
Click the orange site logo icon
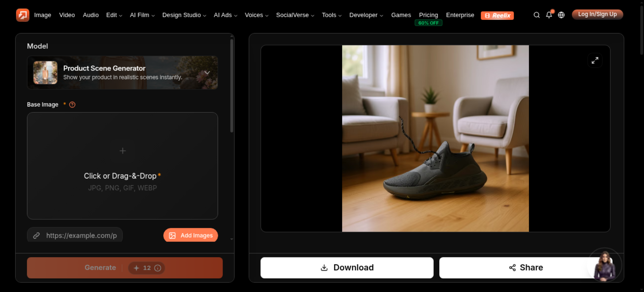coord(23,15)
